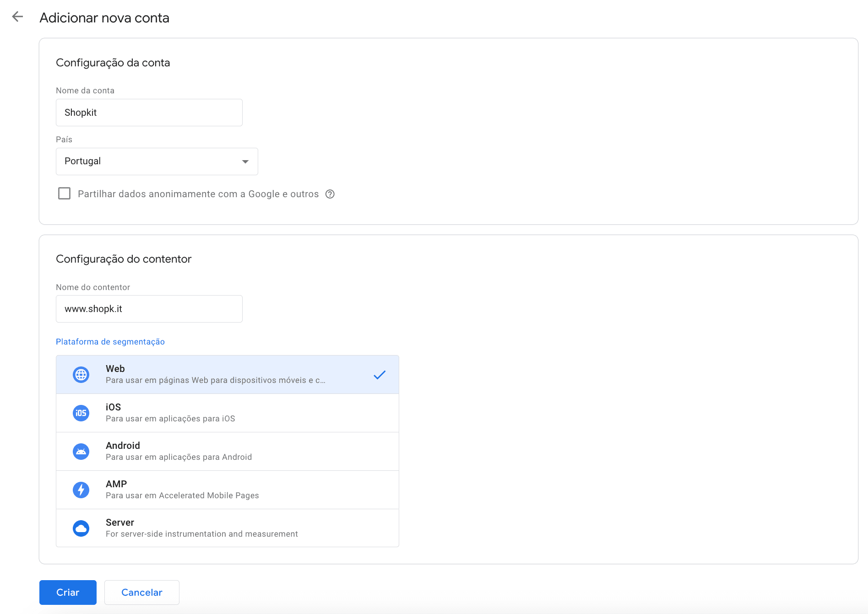Click the iOS platform icon
The width and height of the screenshot is (868, 614).
pyautogui.click(x=81, y=413)
